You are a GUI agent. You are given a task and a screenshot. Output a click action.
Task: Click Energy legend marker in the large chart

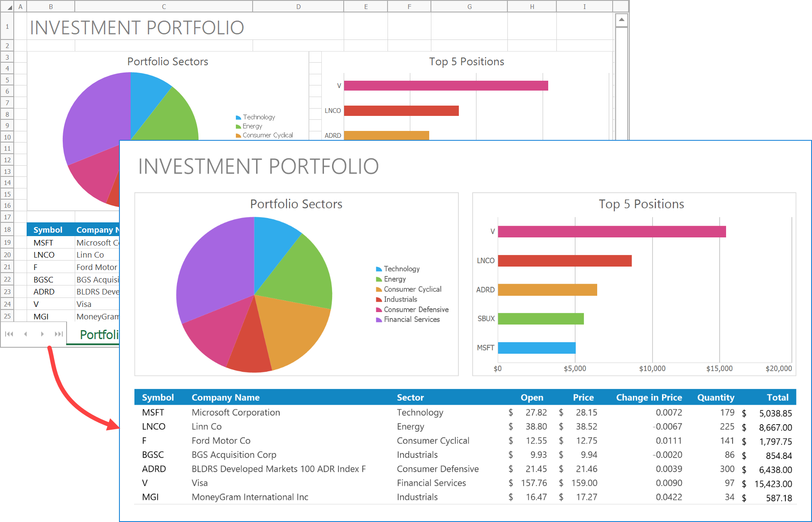(x=379, y=279)
